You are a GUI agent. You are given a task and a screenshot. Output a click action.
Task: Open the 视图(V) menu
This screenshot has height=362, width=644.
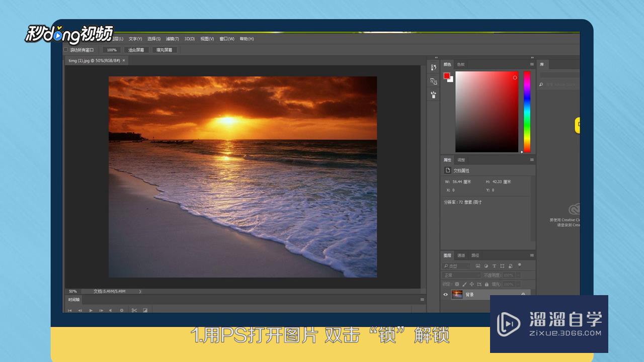click(x=207, y=39)
